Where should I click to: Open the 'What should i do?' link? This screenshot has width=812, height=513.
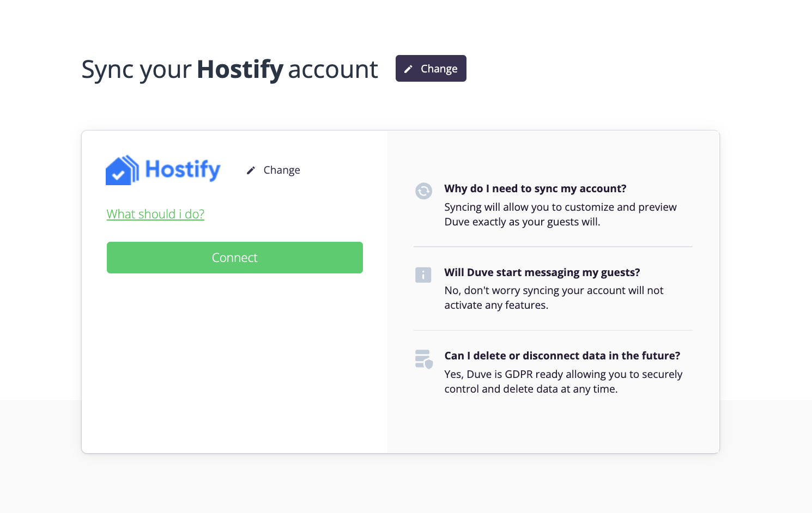coord(155,214)
